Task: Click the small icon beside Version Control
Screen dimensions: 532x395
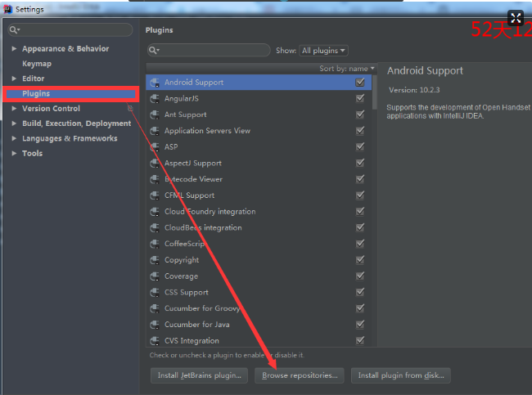Action: pyautogui.click(x=130, y=108)
